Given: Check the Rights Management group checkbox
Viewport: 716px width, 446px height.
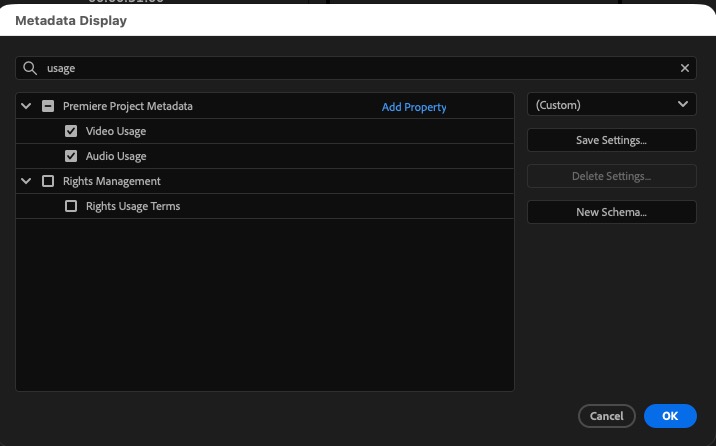Looking at the screenshot, I should coord(48,181).
